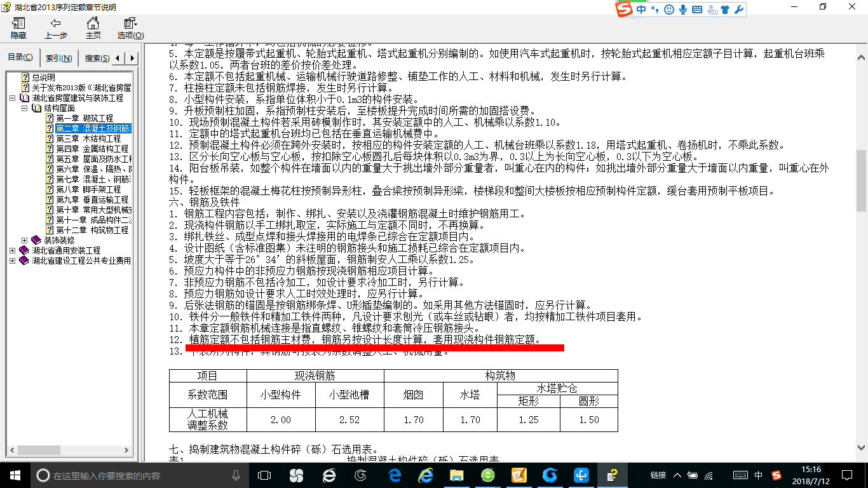Viewport: 868px width, 488px height.
Task: Open Sogou skin shirt icon
Action: [x=725, y=10]
